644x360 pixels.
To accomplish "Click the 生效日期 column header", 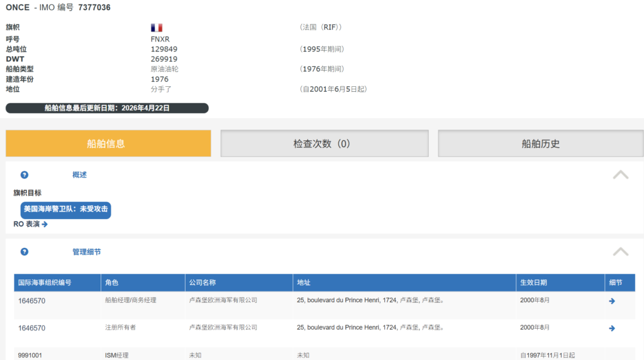I will point(533,283).
